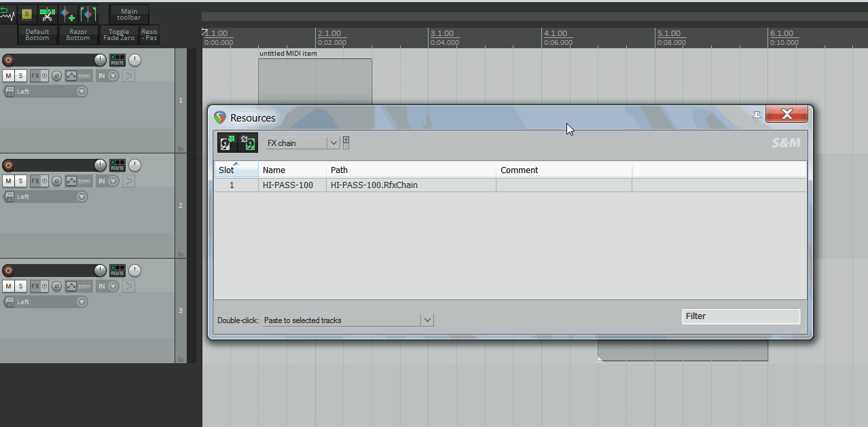Mute track 2 with M button
This screenshot has height=427, width=868.
(x=8, y=181)
